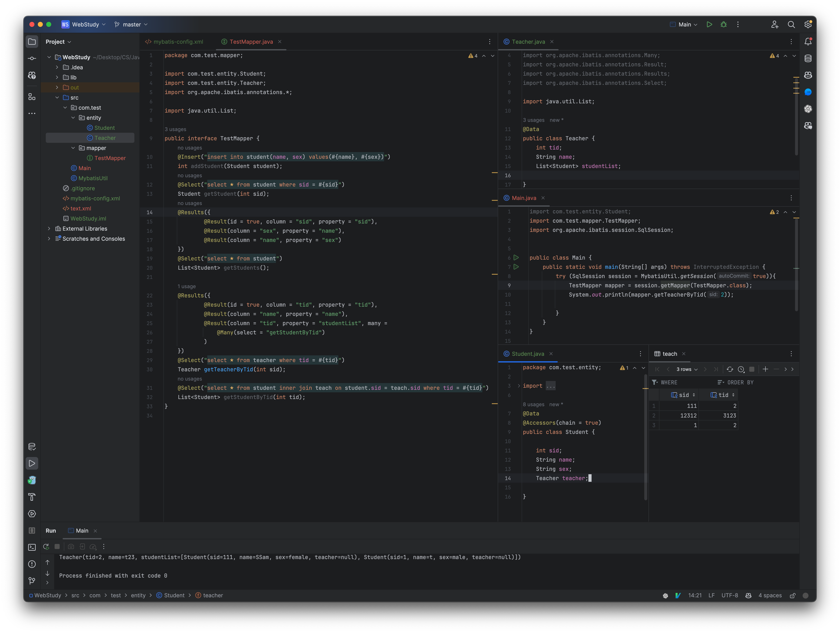Open the Terminal tool window
840x633 pixels.
click(x=32, y=547)
